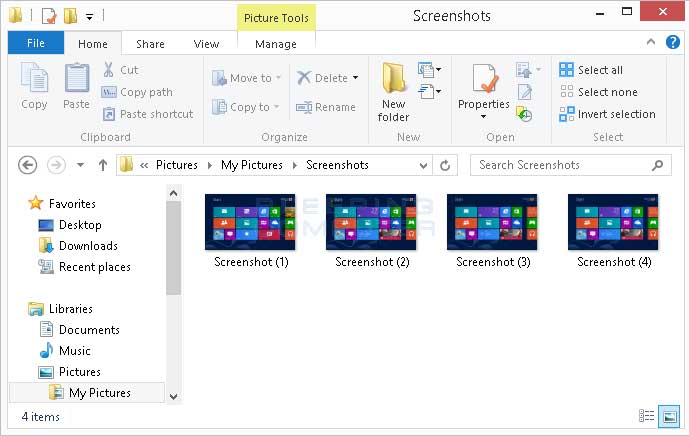Expand the Open button dropdown arrow
This screenshot has height=436, width=689.
[538, 69]
